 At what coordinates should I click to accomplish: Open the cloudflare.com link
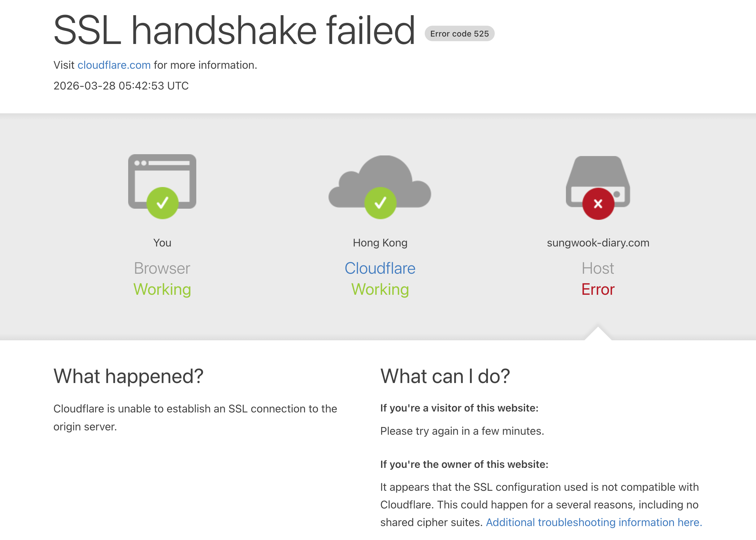[114, 65]
